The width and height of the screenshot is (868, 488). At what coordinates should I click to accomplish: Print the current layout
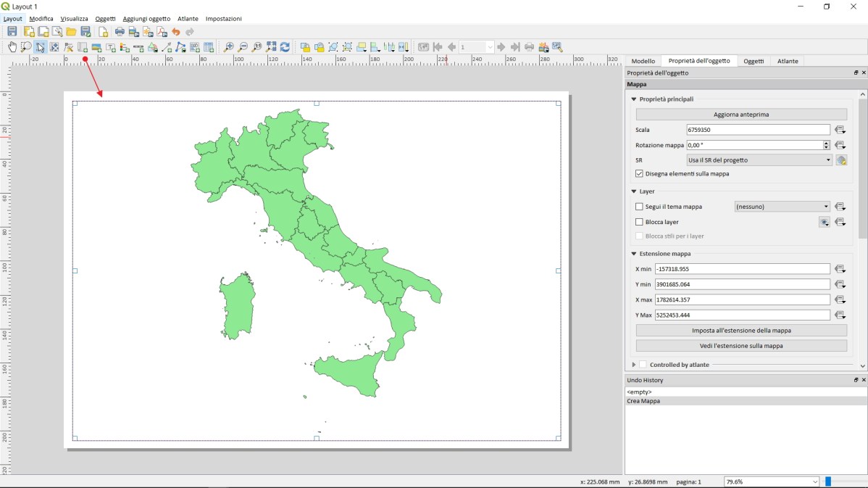(x=119, y=32)
